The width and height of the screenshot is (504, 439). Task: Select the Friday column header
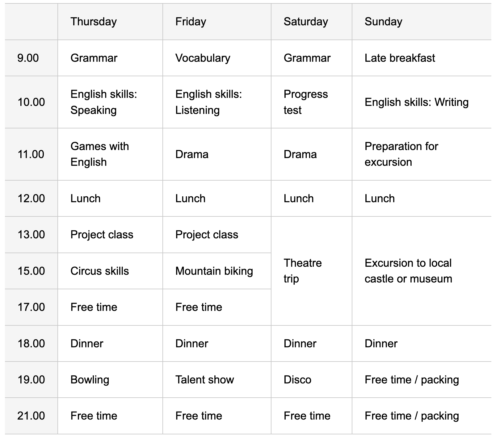[191, 22]
